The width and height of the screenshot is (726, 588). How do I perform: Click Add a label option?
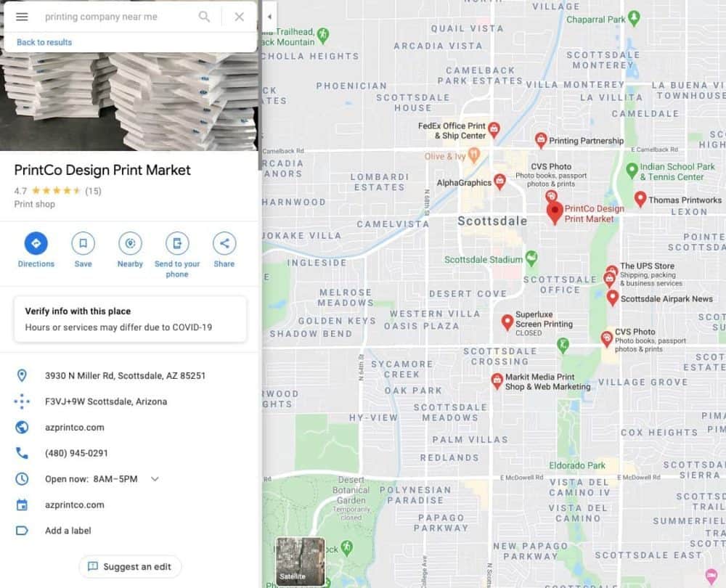click(68, 531)
